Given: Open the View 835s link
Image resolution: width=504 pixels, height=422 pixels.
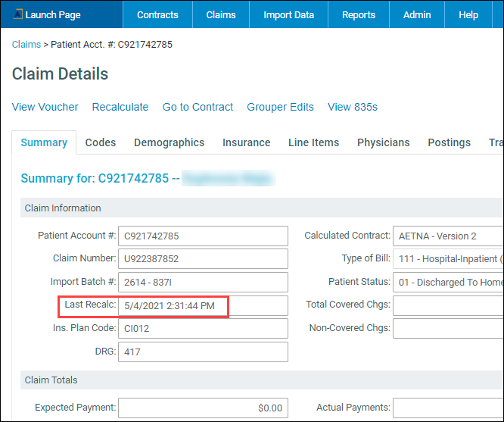Looking at the screenshot, I should (x=353, y=107).
